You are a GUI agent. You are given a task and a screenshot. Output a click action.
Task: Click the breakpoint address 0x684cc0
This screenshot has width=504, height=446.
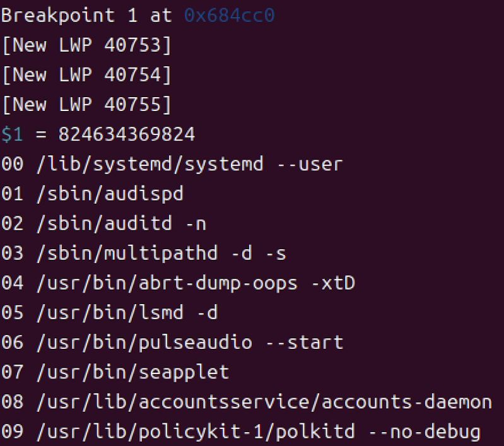point(229,15)
